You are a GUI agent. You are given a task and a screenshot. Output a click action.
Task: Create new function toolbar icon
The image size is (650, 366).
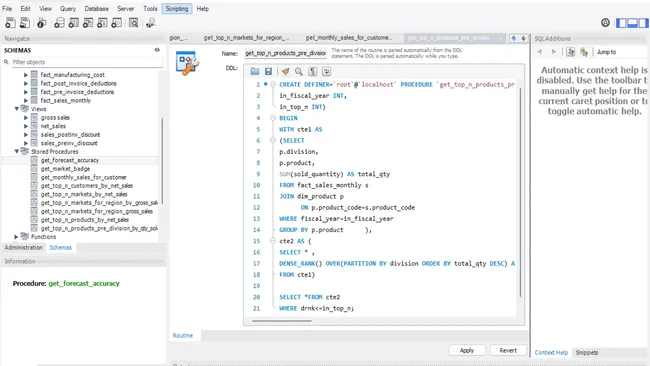click(117, 23)
